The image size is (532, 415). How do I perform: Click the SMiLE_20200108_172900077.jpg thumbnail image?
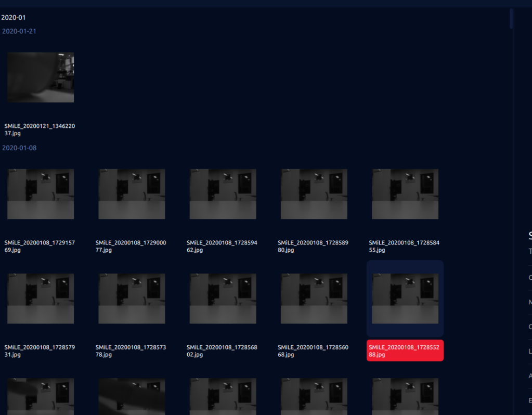[132, 194]
